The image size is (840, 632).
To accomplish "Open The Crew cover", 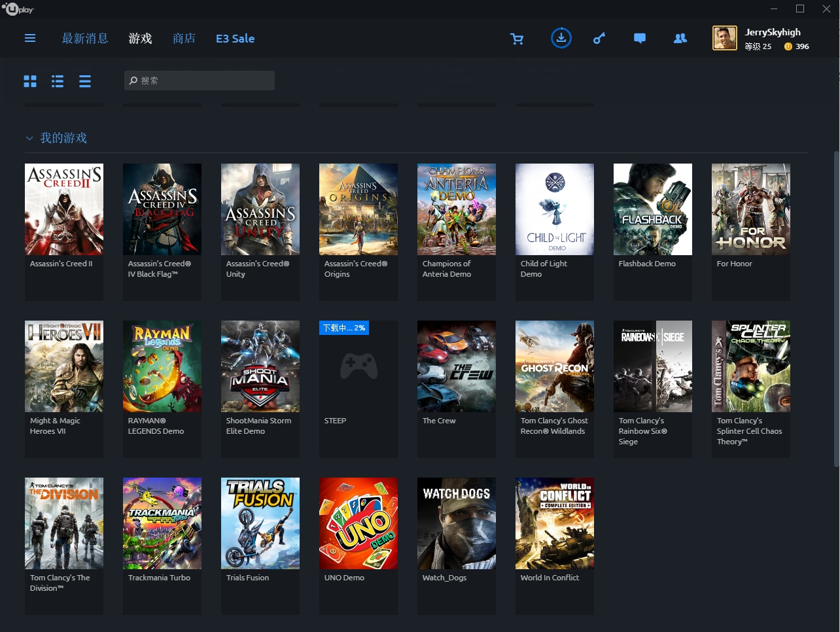I will click(x=457, y=366).
